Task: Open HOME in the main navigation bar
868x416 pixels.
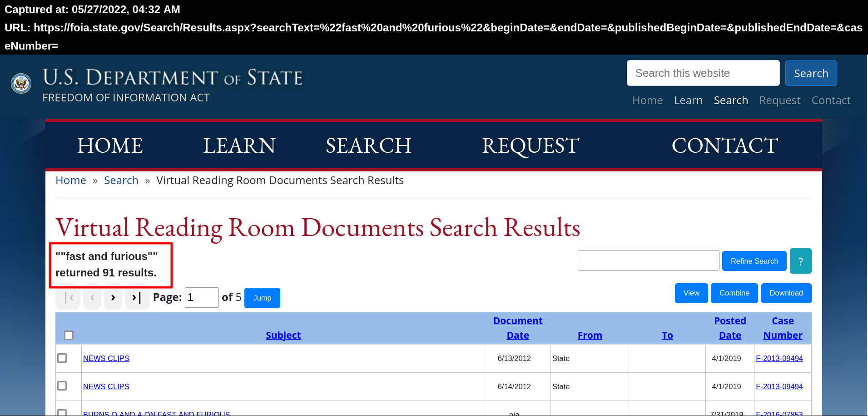Action: [110, 146]
